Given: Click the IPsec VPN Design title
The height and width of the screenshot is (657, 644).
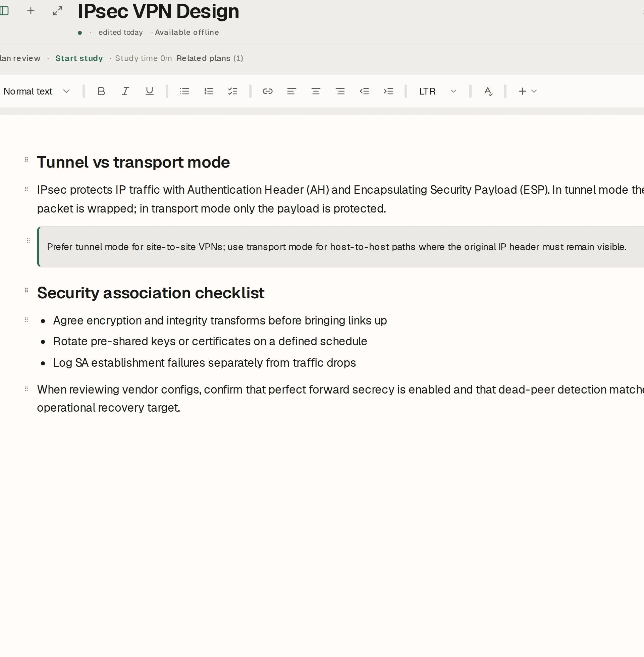Looking at the screenshot, I should 158,11.
